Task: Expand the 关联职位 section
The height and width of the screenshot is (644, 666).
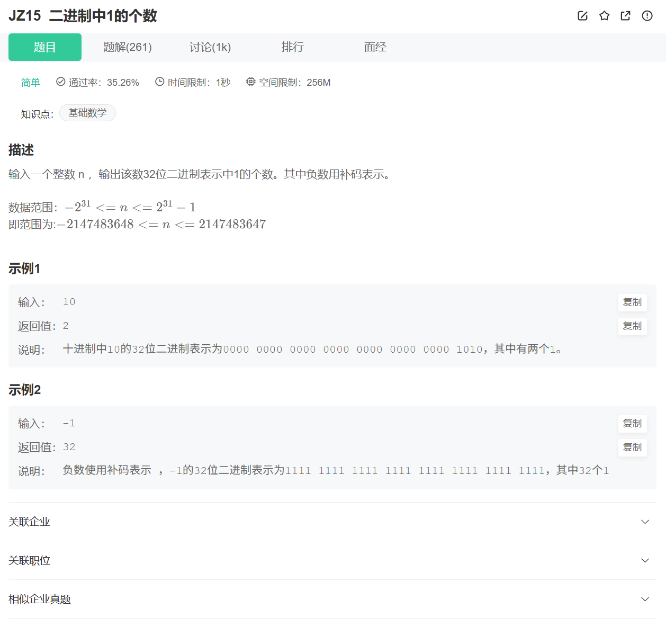Action: (x=332, y=560)
